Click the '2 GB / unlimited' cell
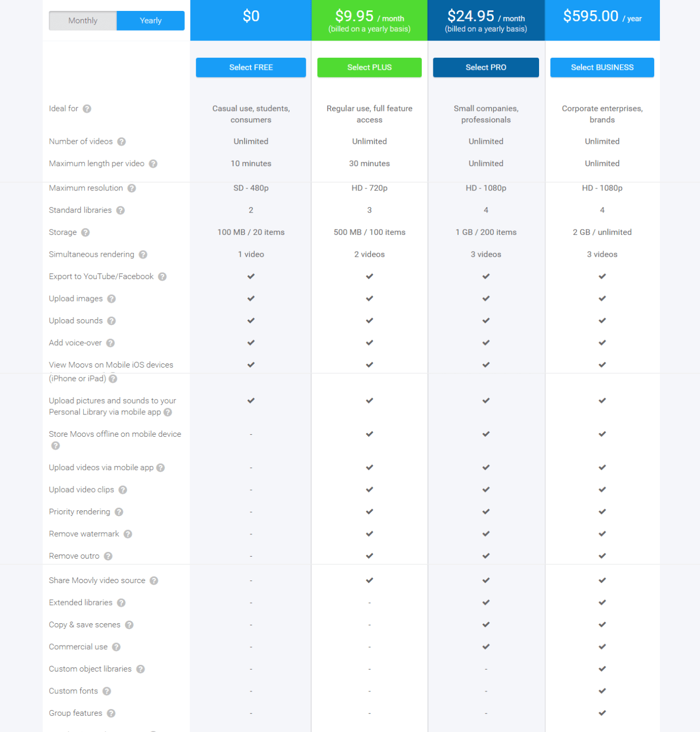The height and width of the screenshot is (732, 700). tap(602, 232)
